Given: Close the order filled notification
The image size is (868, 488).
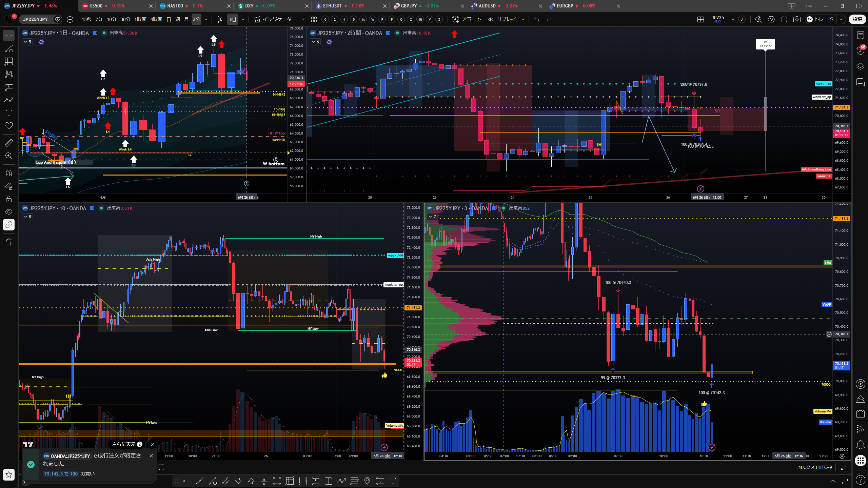Looking at the screenshot, I should [x=151, y=456].
